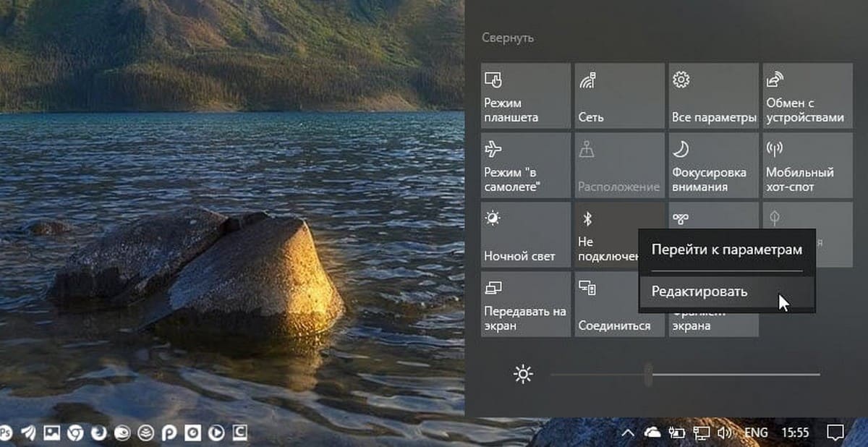Select Перейти к параметрам in context menu
Screen dimensions: 868x447
pyautogui.click(x=726, y=250)
